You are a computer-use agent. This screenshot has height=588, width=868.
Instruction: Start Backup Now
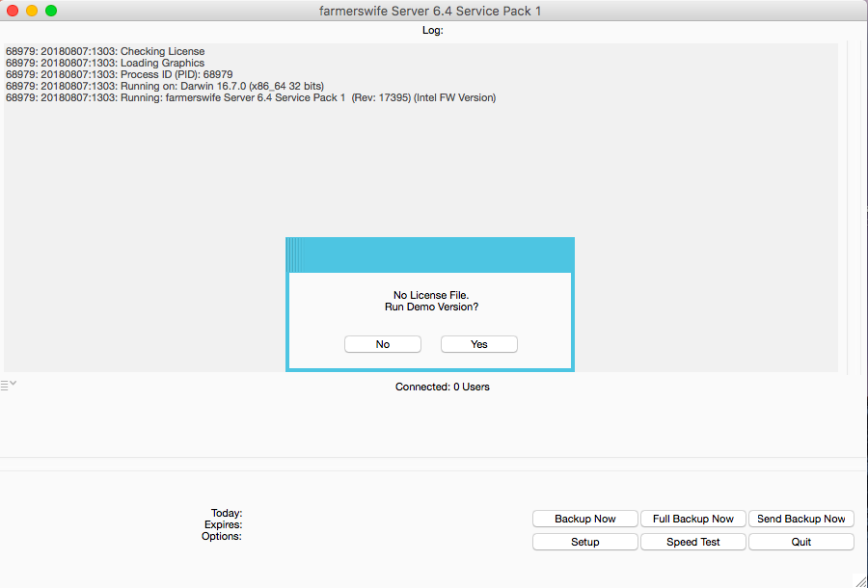(x=585, y=519)
